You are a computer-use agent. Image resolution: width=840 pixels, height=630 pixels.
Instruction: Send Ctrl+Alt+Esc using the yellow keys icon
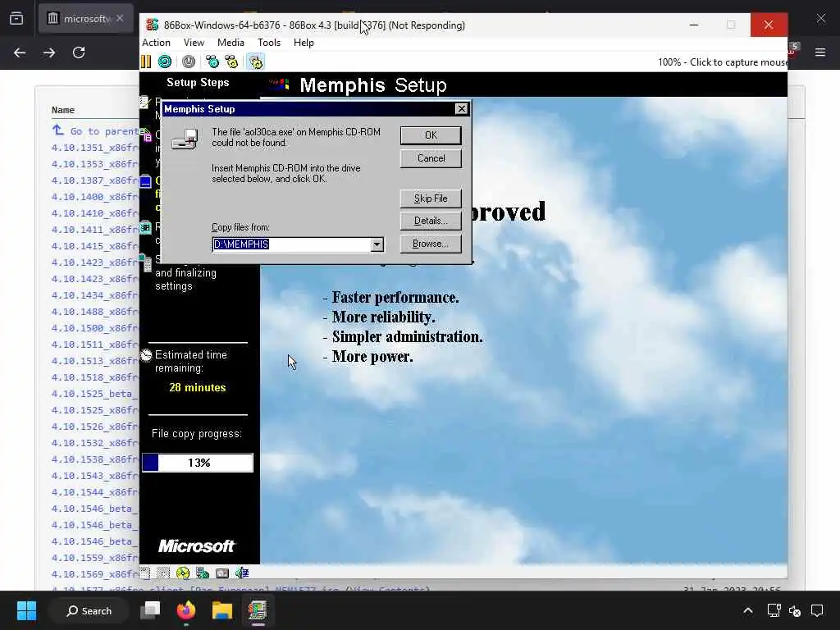coord(231,62)
